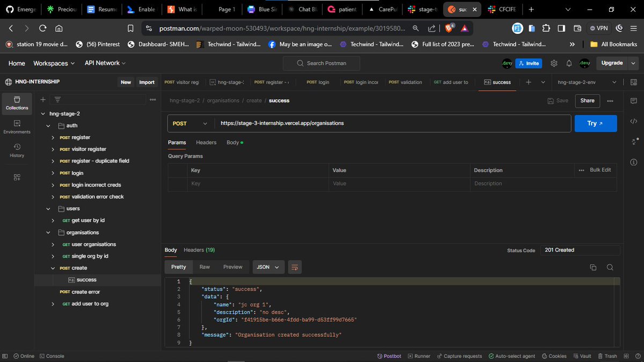The width and height of the screenshot is (644, 362).
Task: Click the Brave Shields lion icon in address bar
Action: [x=449, y=28]
